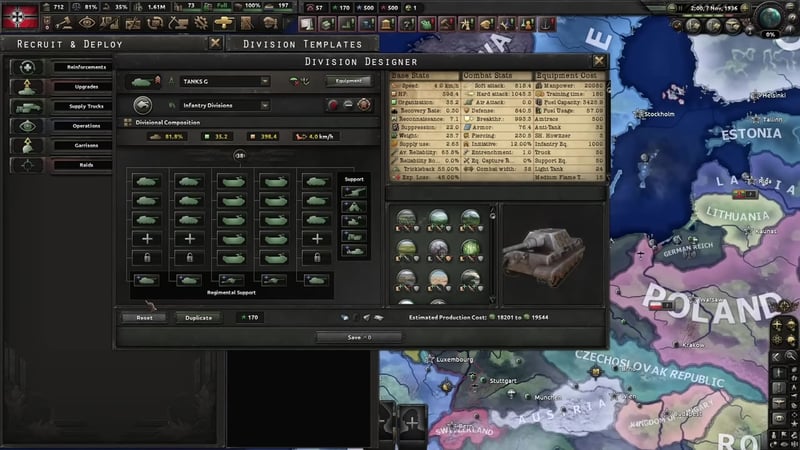Viewport: 800px width, 450px height.
Task: Toggle the game pause button near date
Action: [x=681, y=8]
